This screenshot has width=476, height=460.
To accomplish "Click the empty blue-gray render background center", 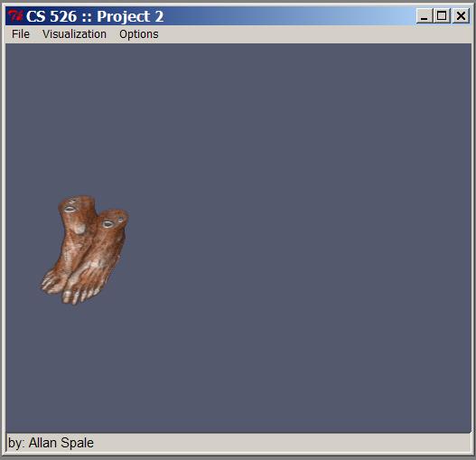I will click(x=238, y=238).
